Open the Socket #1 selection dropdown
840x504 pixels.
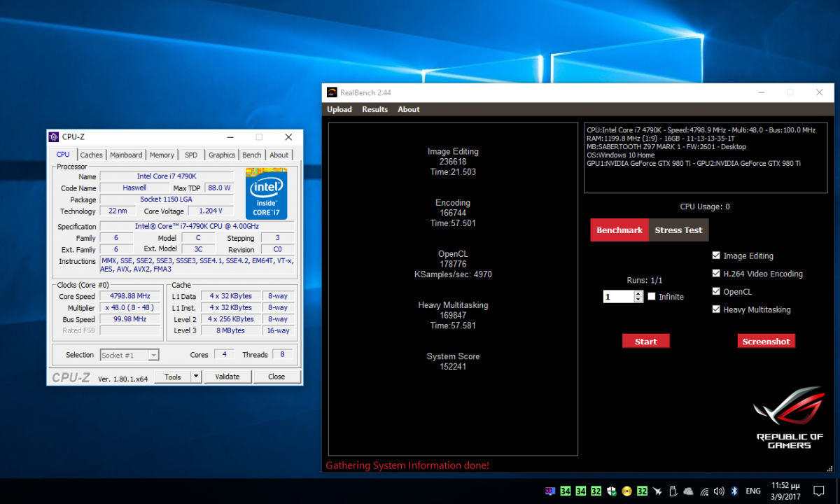129,355
